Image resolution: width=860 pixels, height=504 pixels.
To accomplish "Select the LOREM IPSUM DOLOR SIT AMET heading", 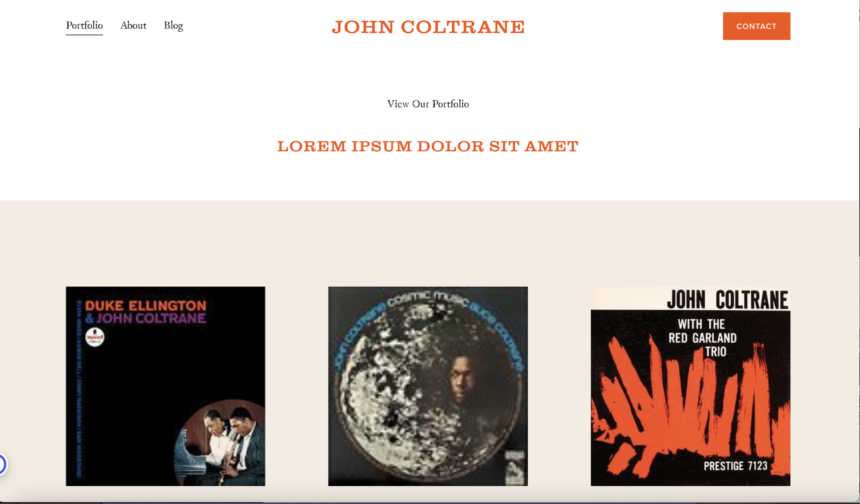I will 428,146.
